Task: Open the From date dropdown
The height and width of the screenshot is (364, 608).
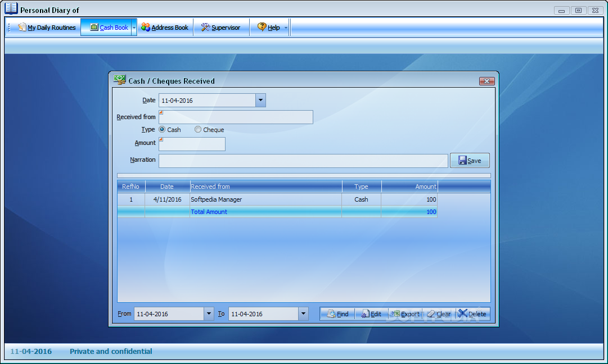Action: click(209, 313)
